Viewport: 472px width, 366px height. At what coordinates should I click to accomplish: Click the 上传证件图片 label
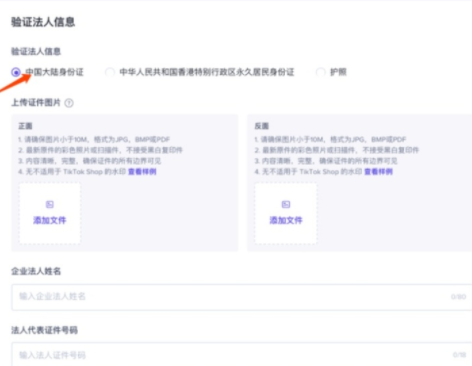point(36,103)
